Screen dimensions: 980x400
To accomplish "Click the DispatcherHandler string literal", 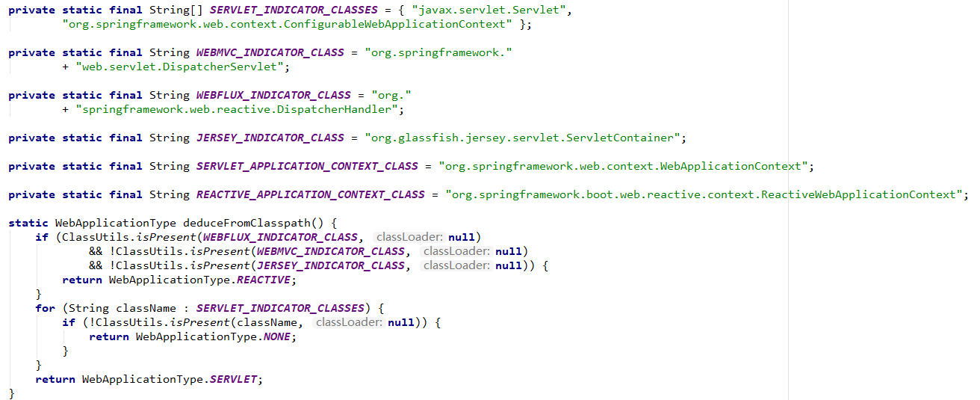I will 238,109.
